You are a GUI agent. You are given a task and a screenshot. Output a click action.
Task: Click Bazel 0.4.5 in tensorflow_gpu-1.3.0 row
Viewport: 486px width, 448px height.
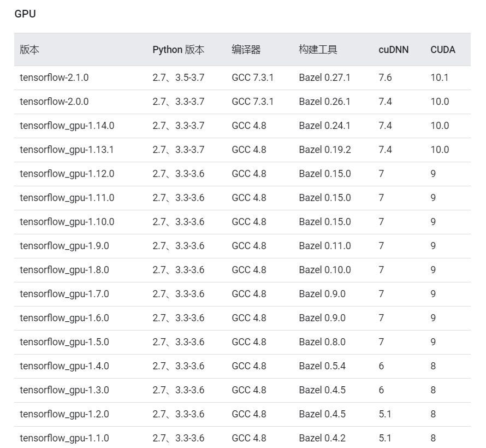(x=322, y=390)
